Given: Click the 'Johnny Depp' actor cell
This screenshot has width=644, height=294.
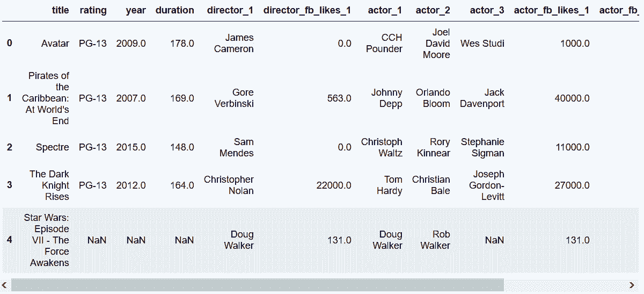Looking at the screenshot, I should [x=387, y=98].
